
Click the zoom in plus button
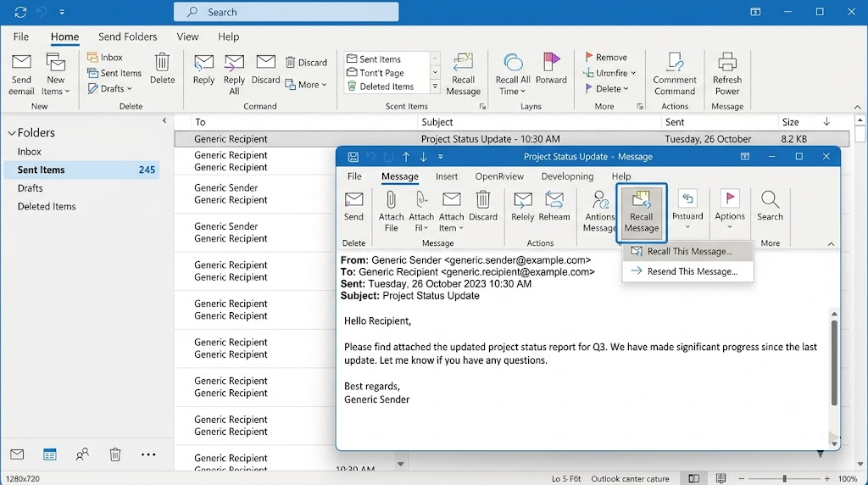(827, 478)
